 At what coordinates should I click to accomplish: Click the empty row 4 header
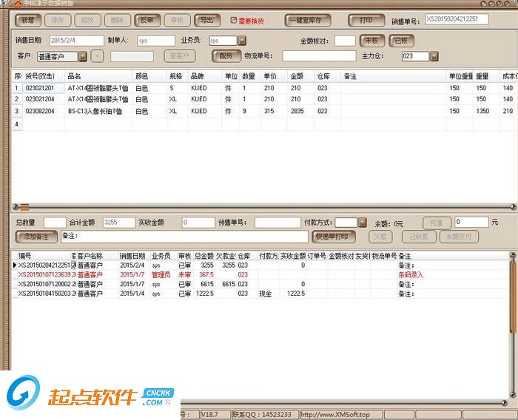[x=17, y=124]
